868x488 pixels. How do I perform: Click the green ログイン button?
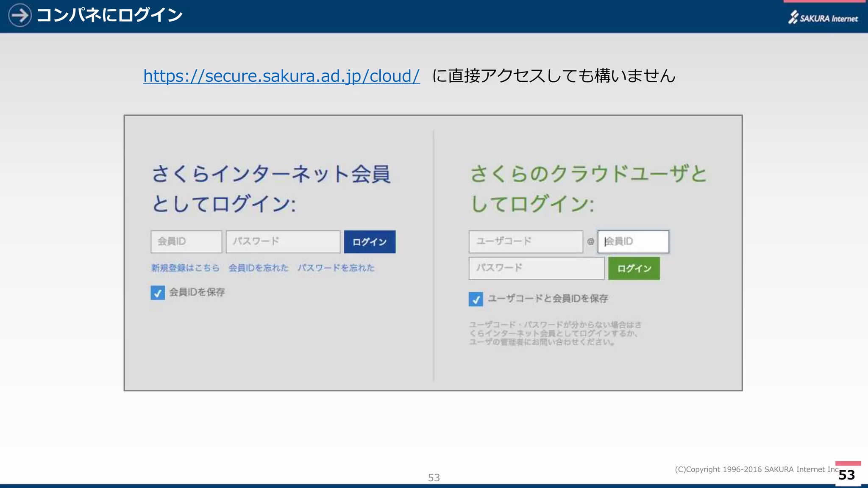[634, 269]
